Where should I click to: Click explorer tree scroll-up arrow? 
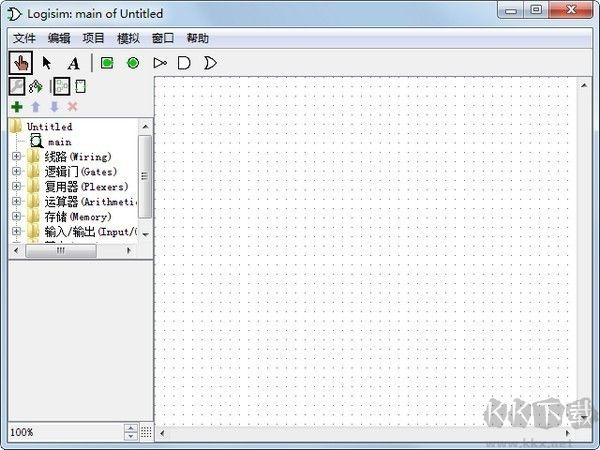[145, 126]
